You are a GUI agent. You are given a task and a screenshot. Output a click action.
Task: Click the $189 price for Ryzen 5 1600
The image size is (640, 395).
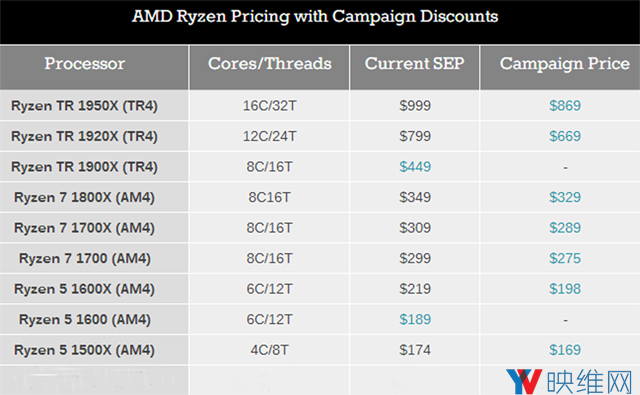pyautogui.click(x=415, y=320)
